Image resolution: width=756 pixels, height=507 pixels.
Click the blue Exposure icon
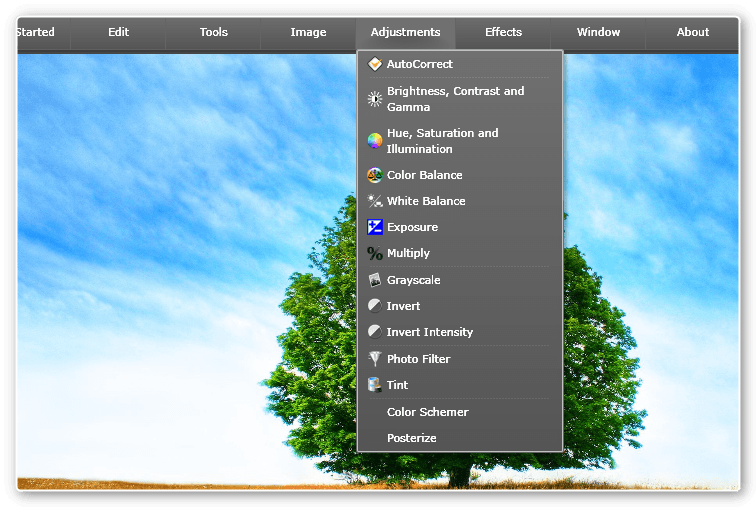374,227
